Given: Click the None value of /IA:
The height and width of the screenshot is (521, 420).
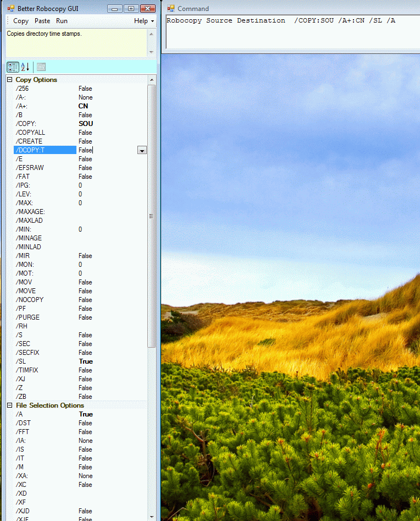Looking at the screenshot, I should pos(85,441).
